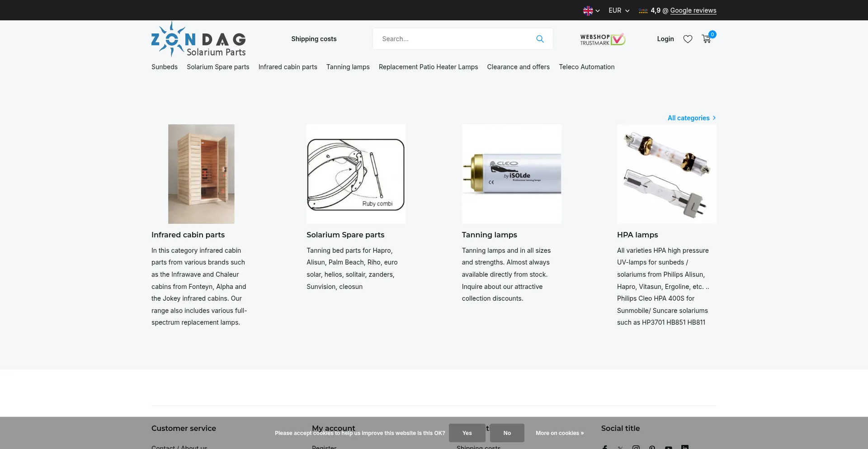868x449 pixels.
Task: Open the Google reviews link
Action: click(693, 10)
